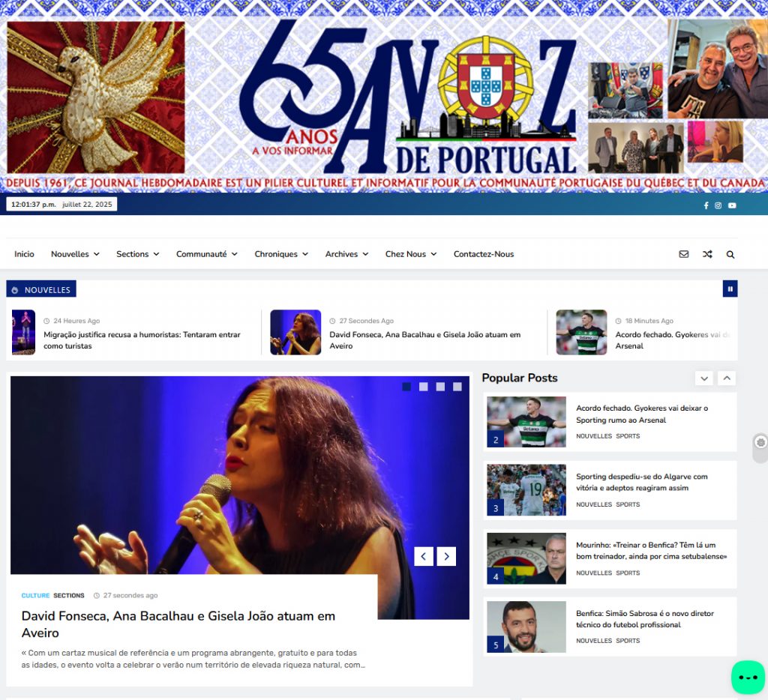Open the gear settings side tab
Viewport: 768px width, 700px height.
click(x=760, y=442)
